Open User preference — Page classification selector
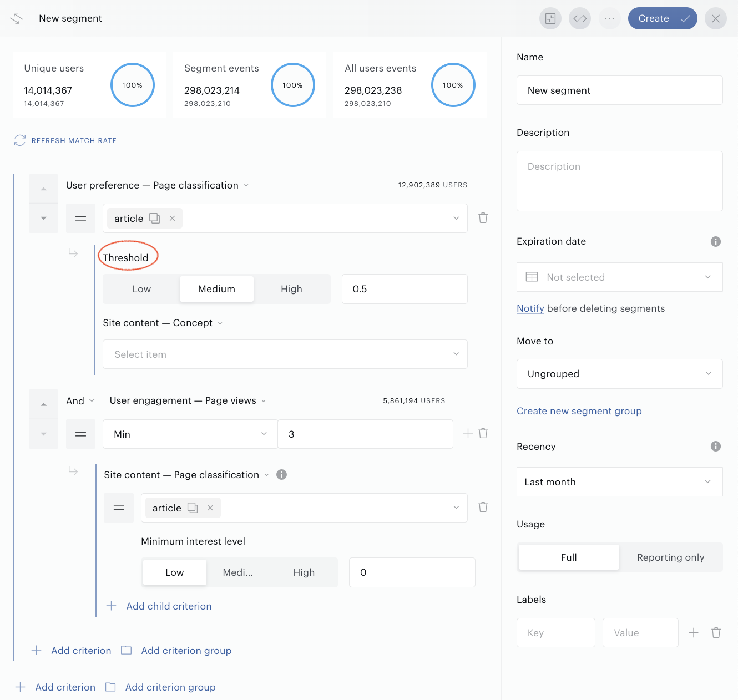 [157, 185]
